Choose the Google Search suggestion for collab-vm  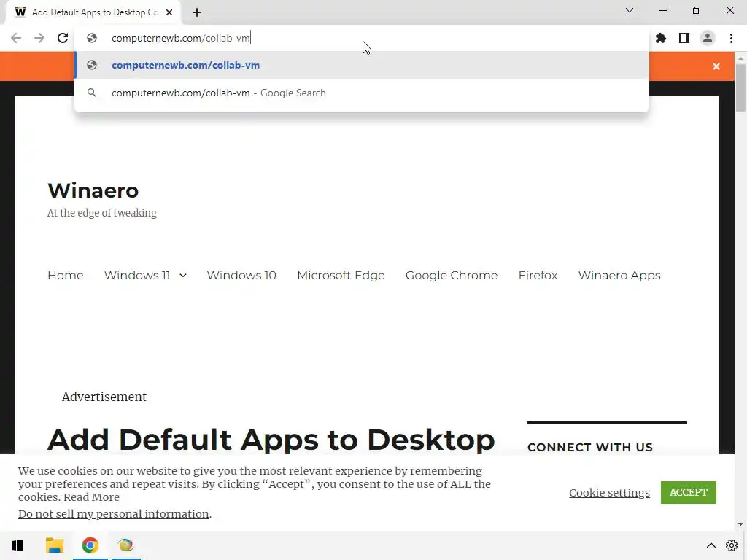[x=362, y=93]
